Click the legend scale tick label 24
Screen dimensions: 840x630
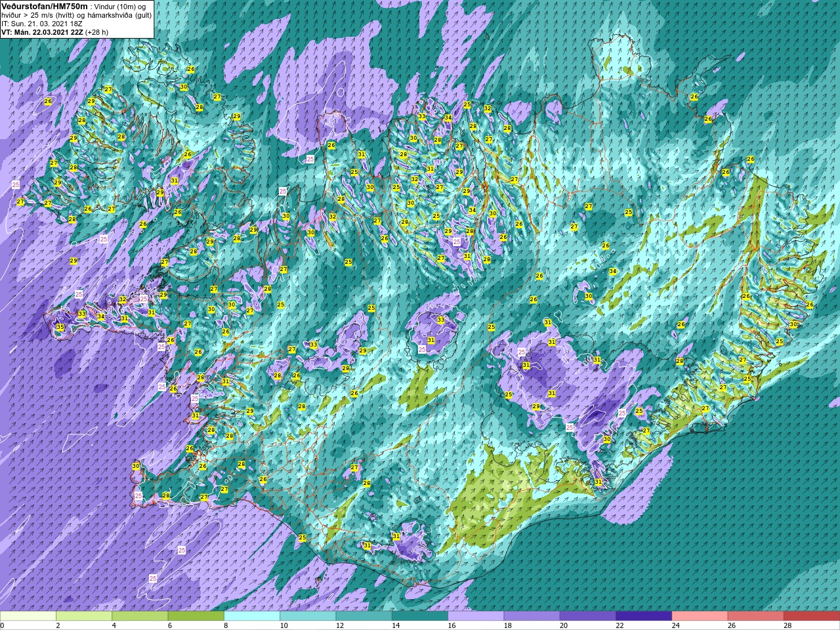coord(675,625)
